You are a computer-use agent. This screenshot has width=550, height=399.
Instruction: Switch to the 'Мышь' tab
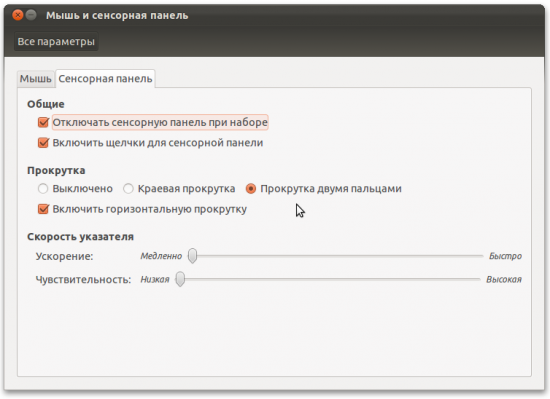pyautogui.click(x=35, y=79)
